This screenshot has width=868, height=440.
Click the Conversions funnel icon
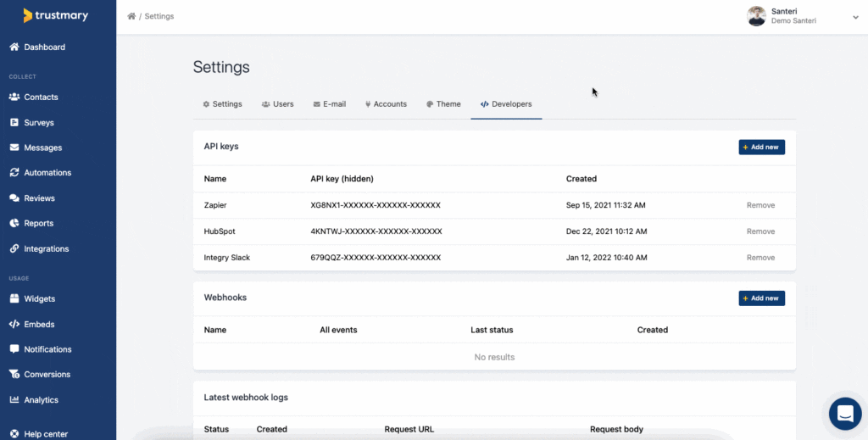coord(14,374)
